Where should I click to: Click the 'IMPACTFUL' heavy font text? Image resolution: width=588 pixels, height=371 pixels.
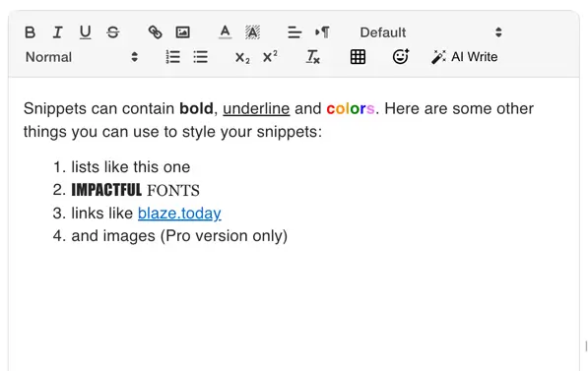[106, 190]
